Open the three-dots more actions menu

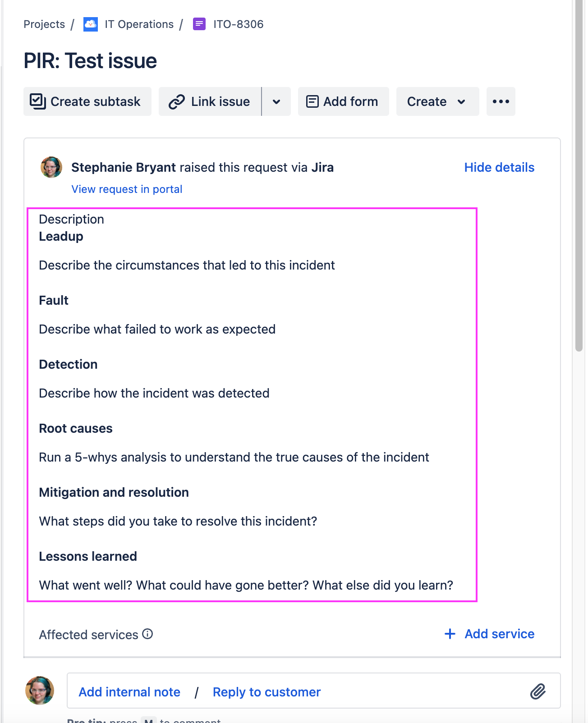[501, 101]
